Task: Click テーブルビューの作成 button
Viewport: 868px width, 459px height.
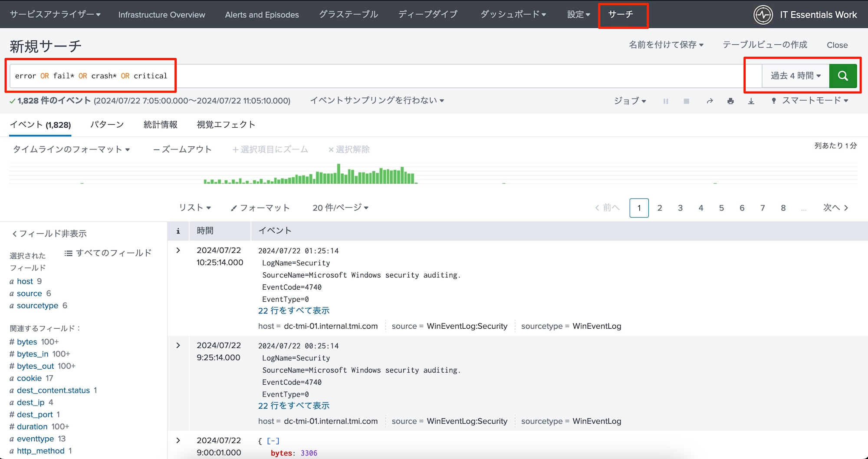Action: point(765,45)
